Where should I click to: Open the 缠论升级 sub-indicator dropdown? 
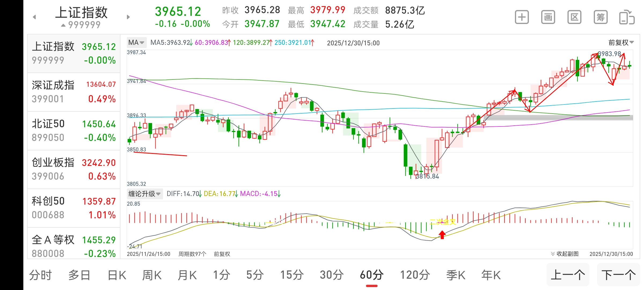coord(144,194)
